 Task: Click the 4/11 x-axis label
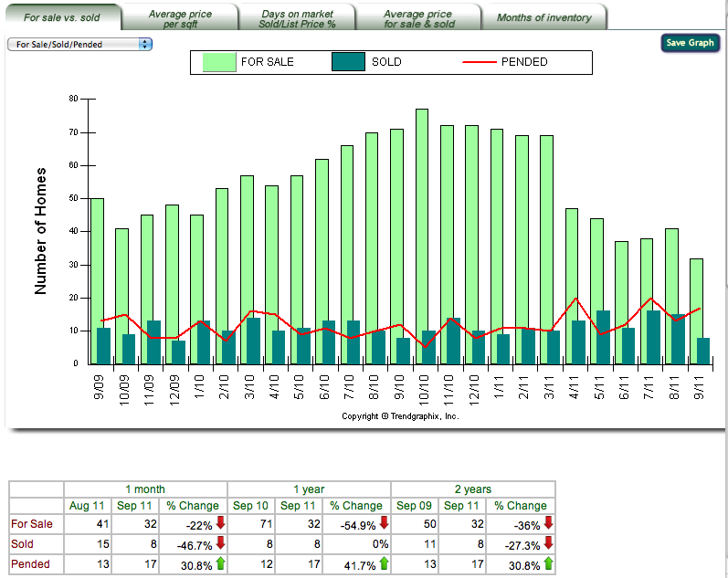coord(574,388)
